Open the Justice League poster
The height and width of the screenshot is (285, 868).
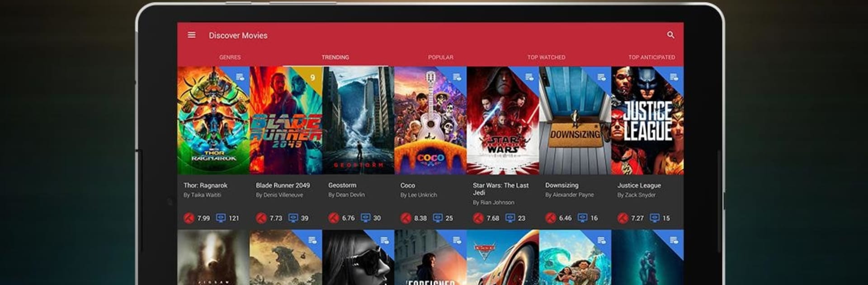pos(647,121)
